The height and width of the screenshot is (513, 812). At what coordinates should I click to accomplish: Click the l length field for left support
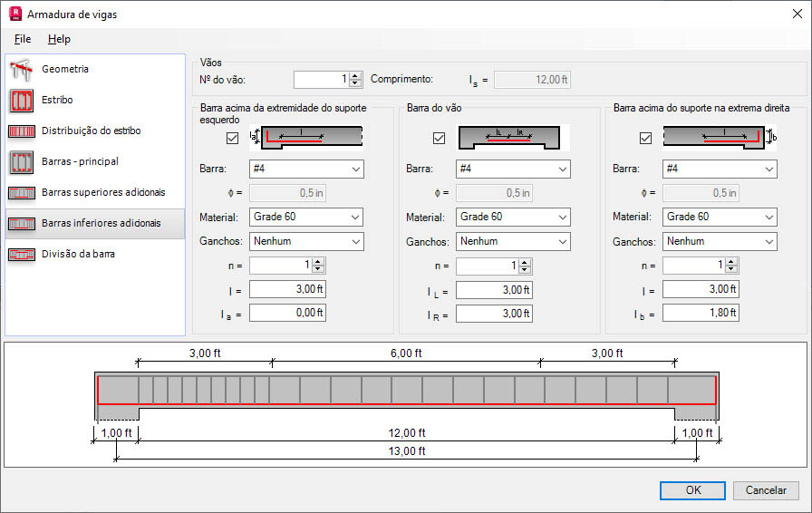point(287,289)
